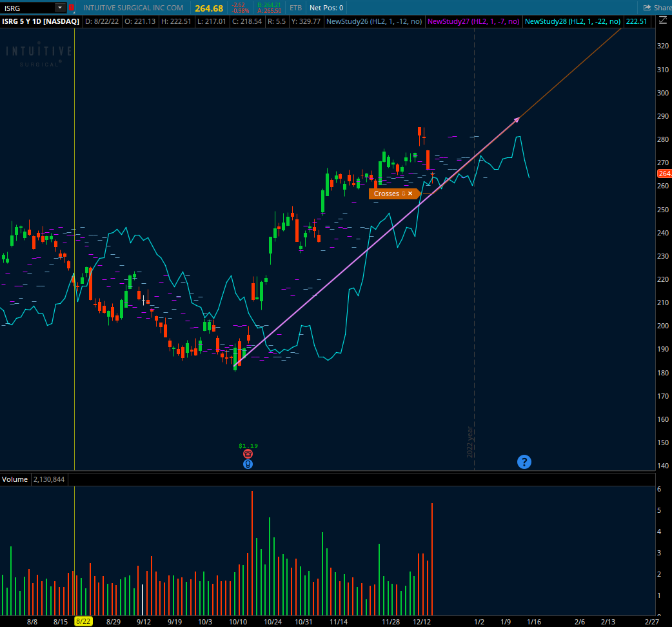Click INTUITIVE SURGICAL INC COM company name
This screenshot has height=627, width=672.
133,8
